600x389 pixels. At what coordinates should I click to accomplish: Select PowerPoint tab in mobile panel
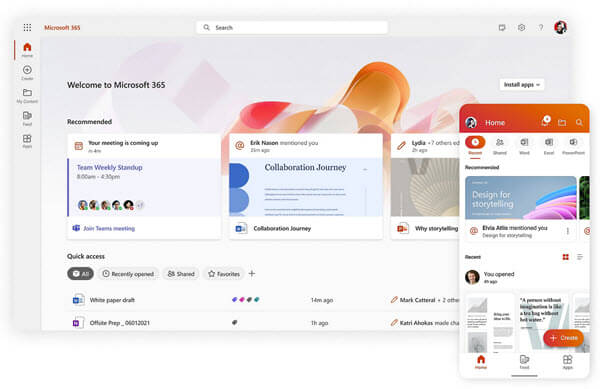tap(573, 145)
